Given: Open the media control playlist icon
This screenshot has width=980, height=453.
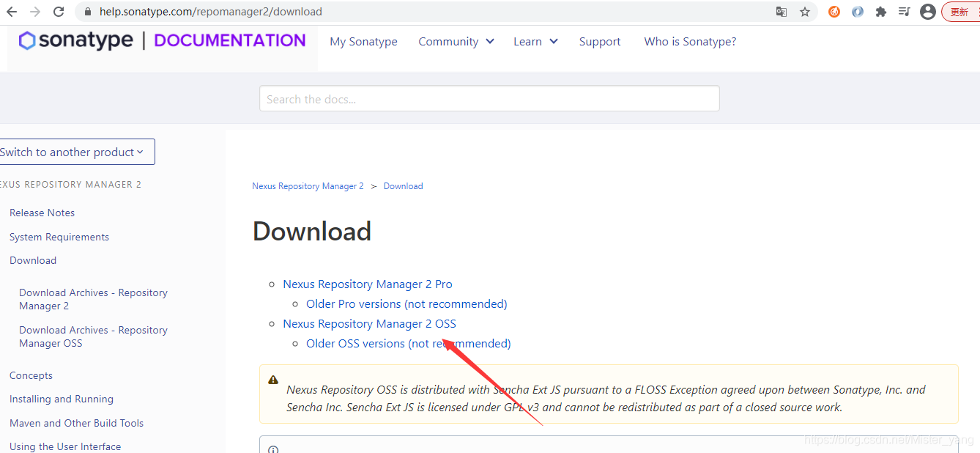Looking at the screenshot, I should click(x=905, y=12).
